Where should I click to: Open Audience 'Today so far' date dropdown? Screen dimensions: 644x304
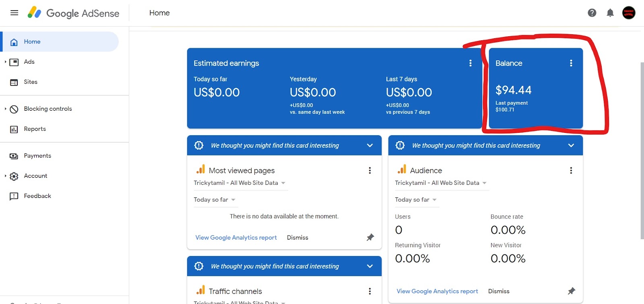click(416, 200)
